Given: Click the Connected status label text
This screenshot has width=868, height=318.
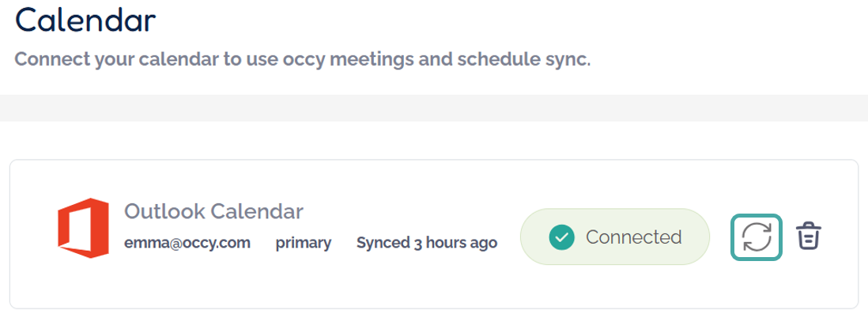Looking at the screenshot, I should [633, 237].
